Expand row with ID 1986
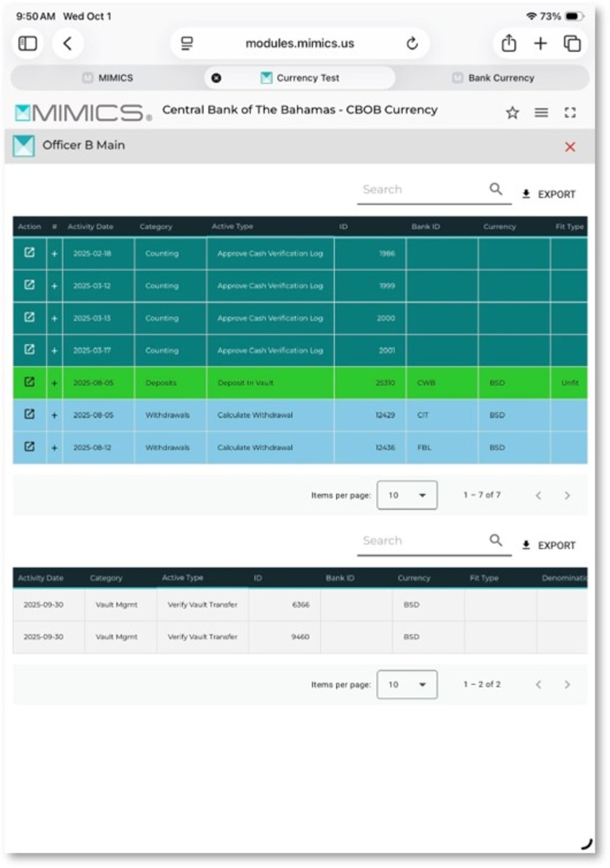This screenshot has width=610, height=868. [54, 254]
